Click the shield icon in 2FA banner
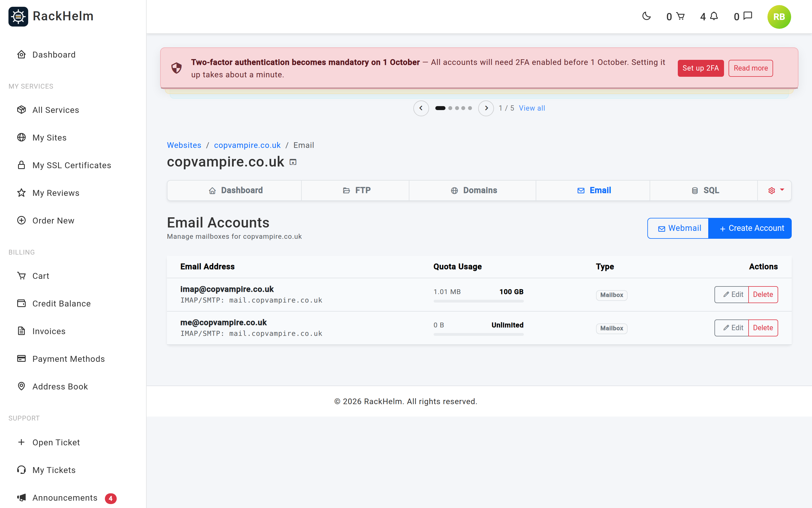Screen dimensions: 812x508 [x=176, y=68]
